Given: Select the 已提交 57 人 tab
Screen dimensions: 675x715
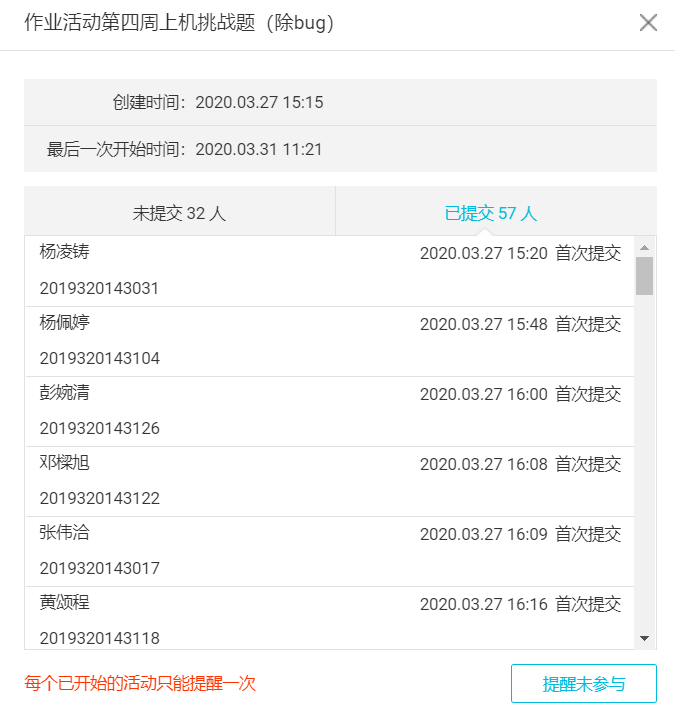Looking at the screenshot, I should [491, 213].
